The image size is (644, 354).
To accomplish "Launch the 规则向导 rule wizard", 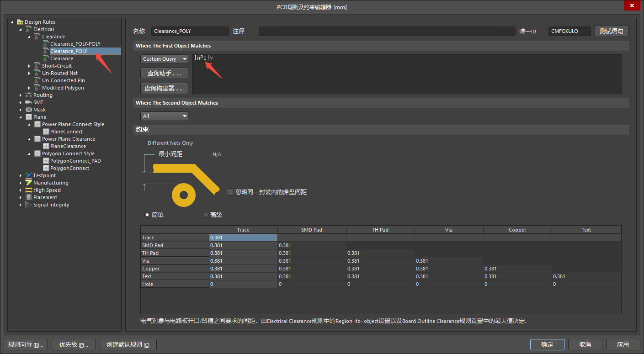I will [x=26, y=344].
